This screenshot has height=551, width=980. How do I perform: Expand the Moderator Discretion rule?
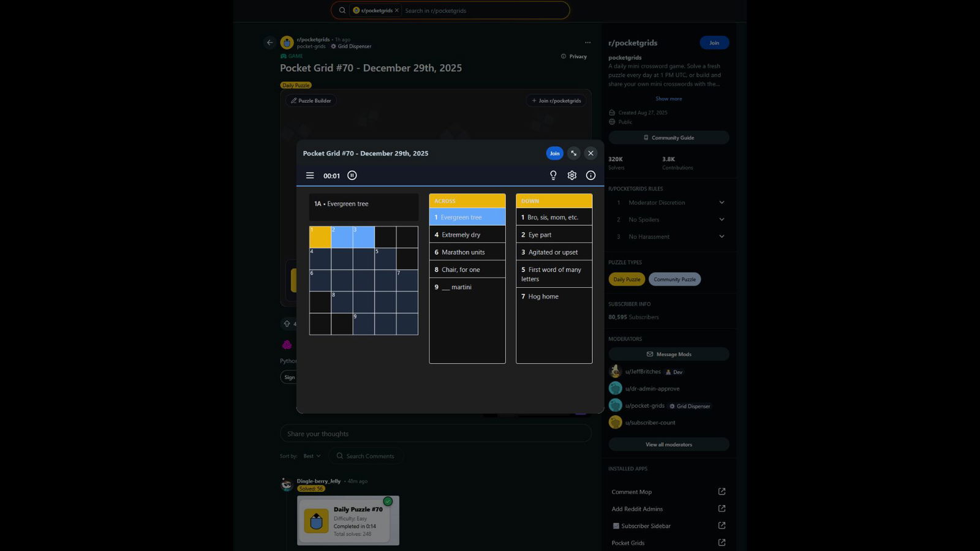(x=722, y=203)
